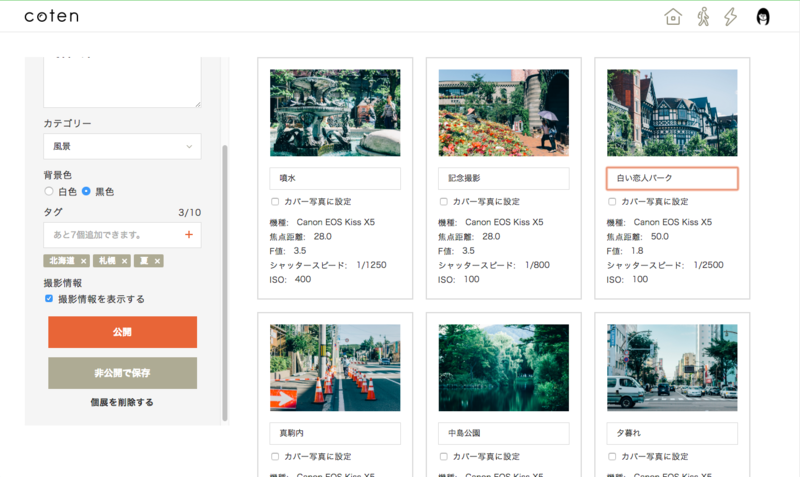Click the 公開 publish button
The width and height of the screenshot is (800, 477).
tap(122, 332)
